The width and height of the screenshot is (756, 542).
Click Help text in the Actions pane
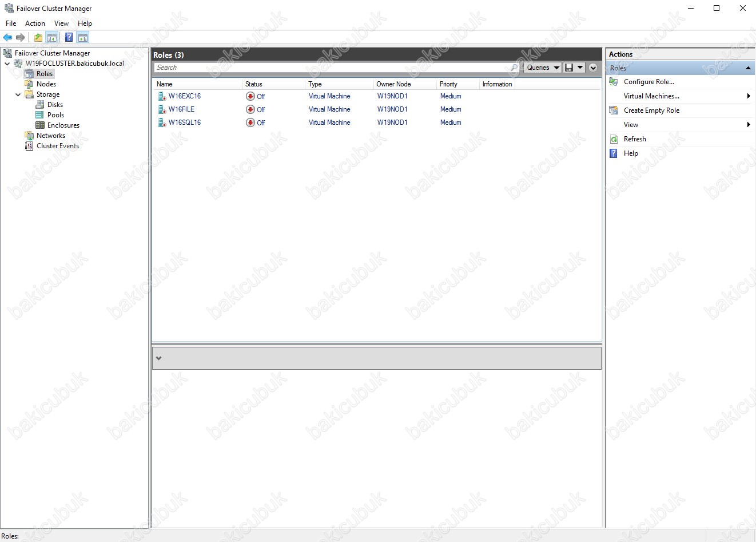[x=631, y=153]
